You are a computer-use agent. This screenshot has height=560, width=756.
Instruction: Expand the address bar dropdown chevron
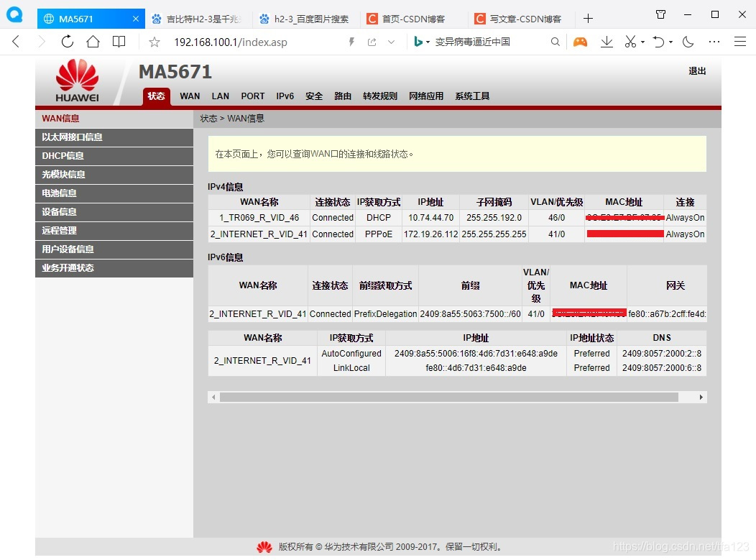(x=392, y=42)
